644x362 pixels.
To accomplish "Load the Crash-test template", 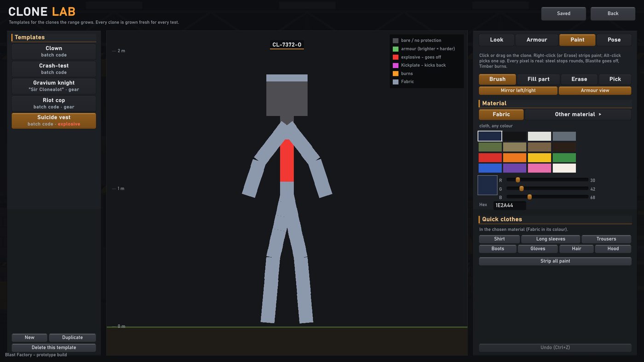I will click(54, 69).
